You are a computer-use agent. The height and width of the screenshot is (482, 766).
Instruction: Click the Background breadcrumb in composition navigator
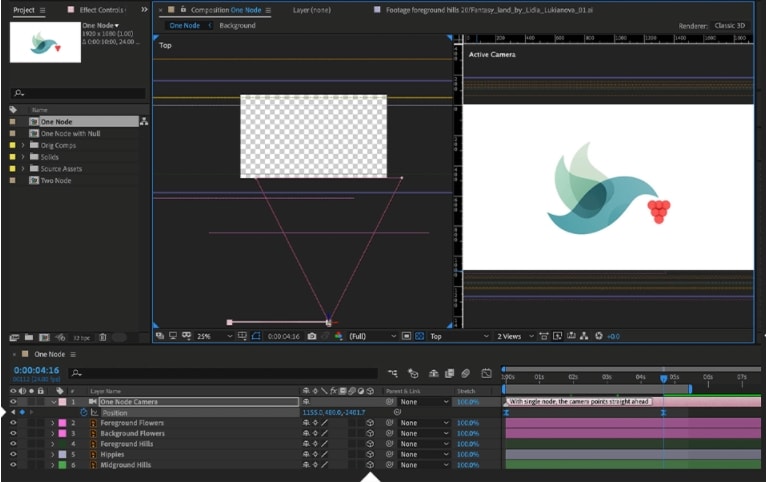click(237, 25)
